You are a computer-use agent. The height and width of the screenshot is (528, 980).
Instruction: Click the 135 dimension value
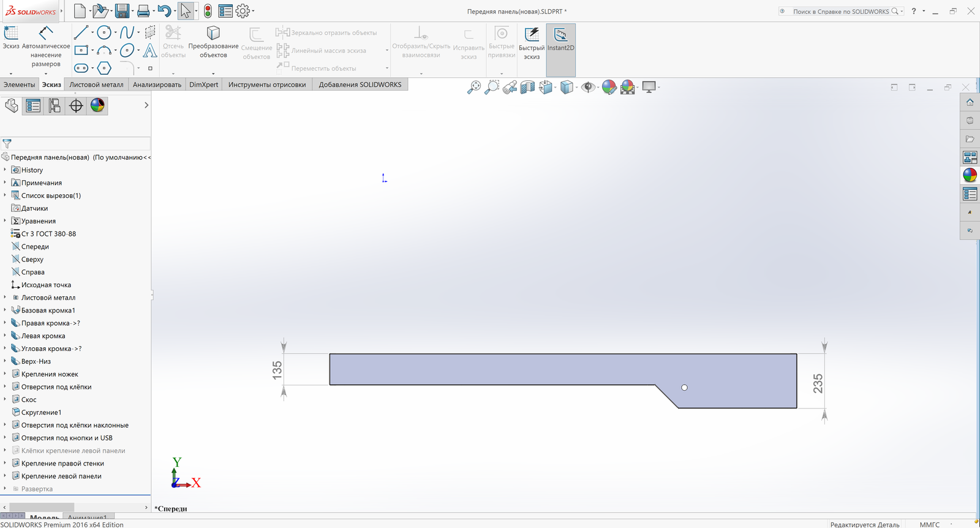277,370
